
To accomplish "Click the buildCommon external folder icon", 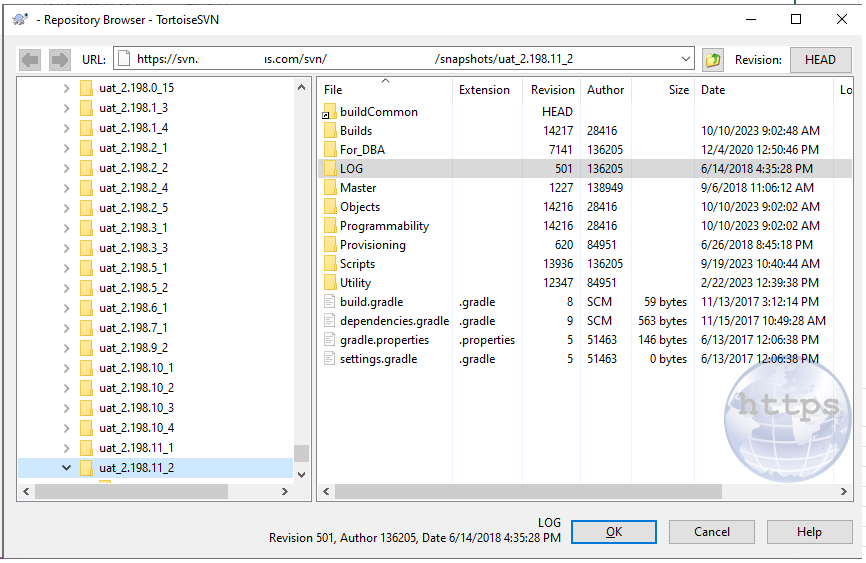I will pos(329,112).
